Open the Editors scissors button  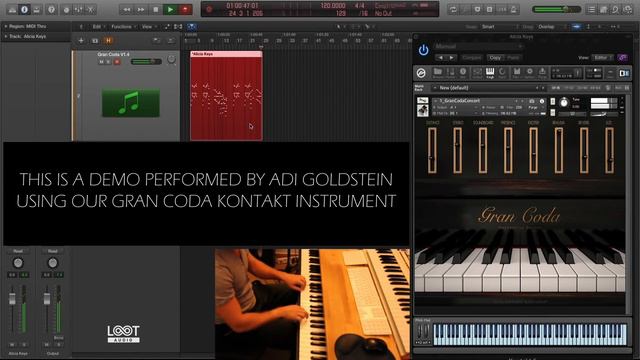tap(90, 9)
